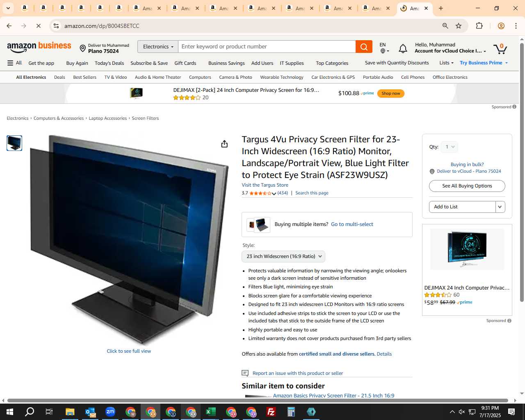Click the share icon on product image
This screenshot has height=420, width=525.
click(224, 144)
